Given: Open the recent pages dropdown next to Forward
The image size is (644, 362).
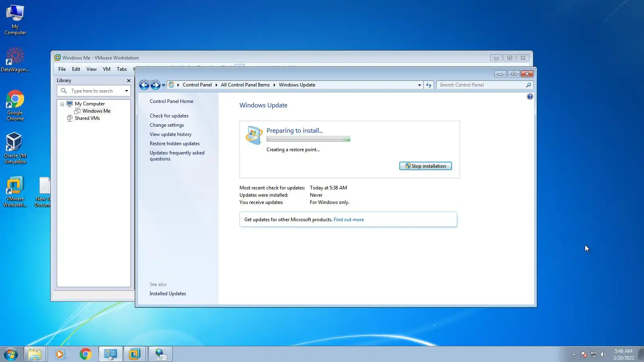Looking at the screenshot, I should coord(163,85).
